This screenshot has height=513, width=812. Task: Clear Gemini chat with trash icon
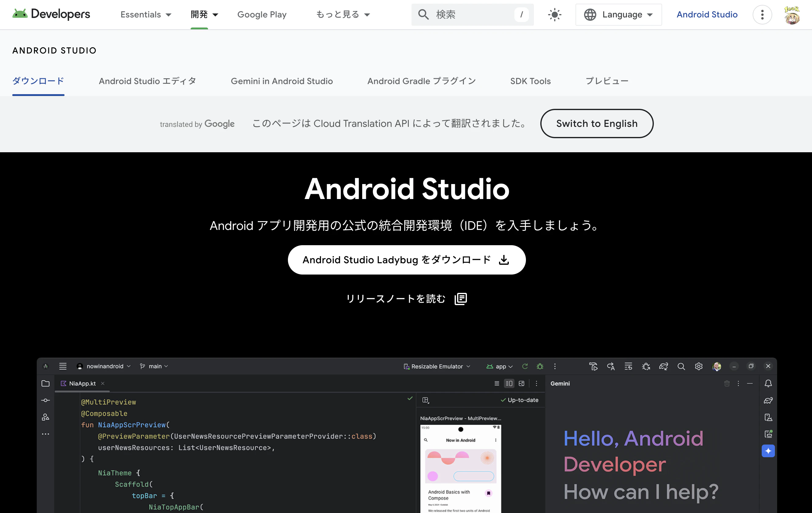pyautogui.click(x=727, y=383)
